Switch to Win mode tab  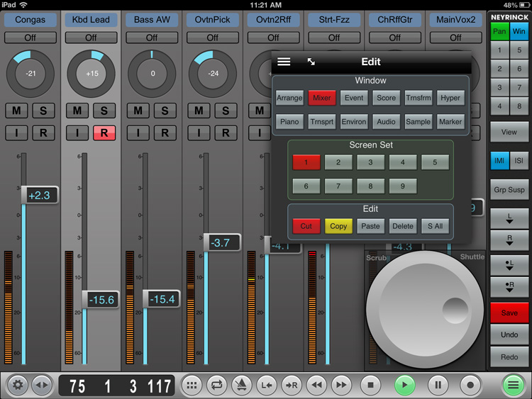[x=519, y=31]
